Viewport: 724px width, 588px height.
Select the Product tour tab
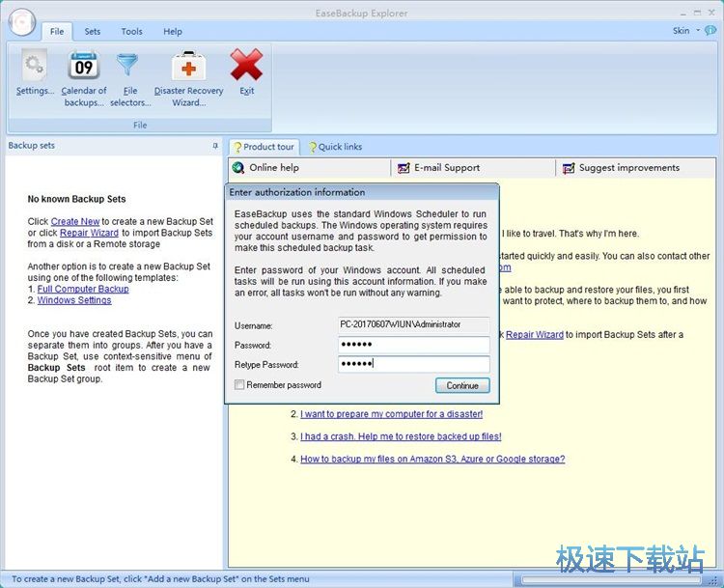[265, 147]
